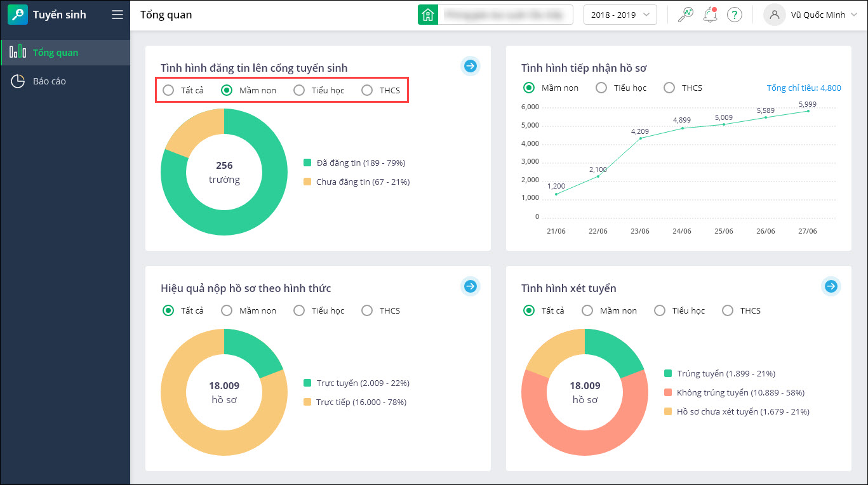
Task: Open the Báo cáo sidebar menu
Action: [50, 81]
